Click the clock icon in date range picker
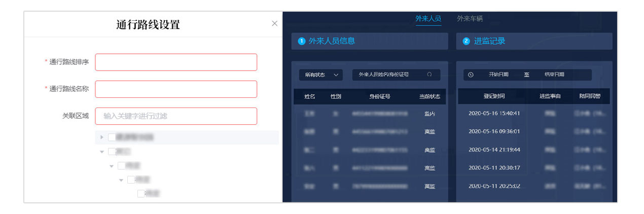 (471, 75)
